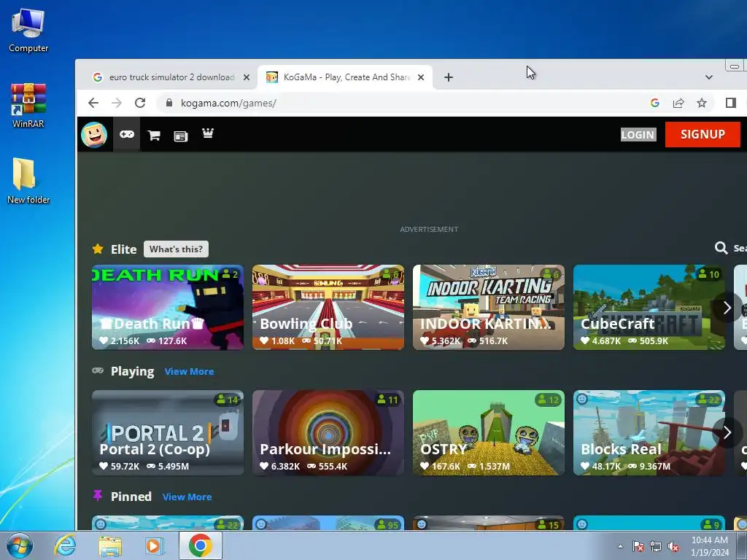Viewport: 747px width, 560px height.
Task: Open the Death Run game card
Action: 168,307
